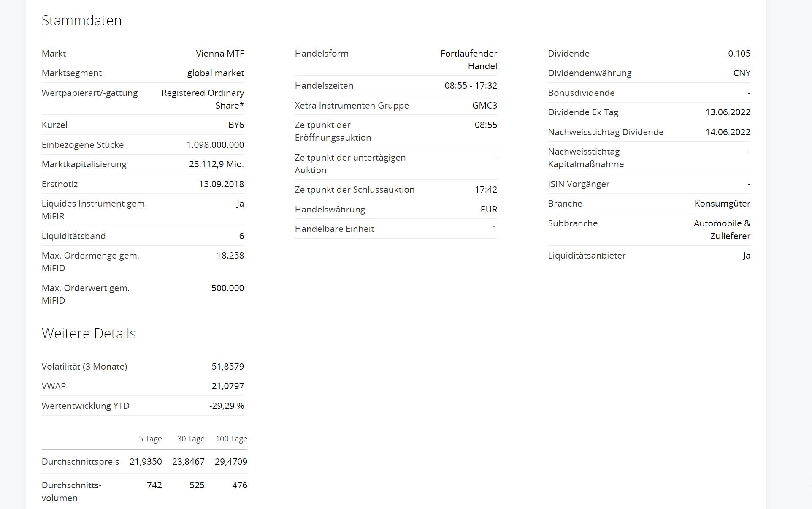Select the Vienna MTF market value
Image resolution: width=812 pixels, height=509 pixels.
tap(220, 54)
